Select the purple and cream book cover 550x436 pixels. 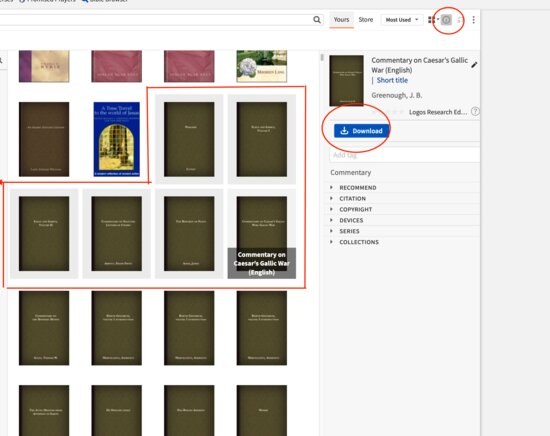[x=44, y=66]
